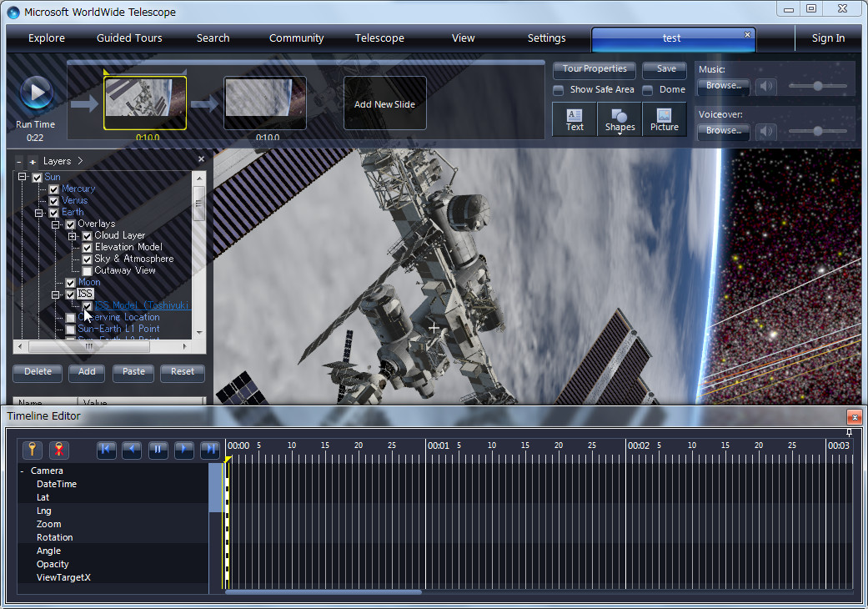Insert a Picture into the slide

click(665, 118)
